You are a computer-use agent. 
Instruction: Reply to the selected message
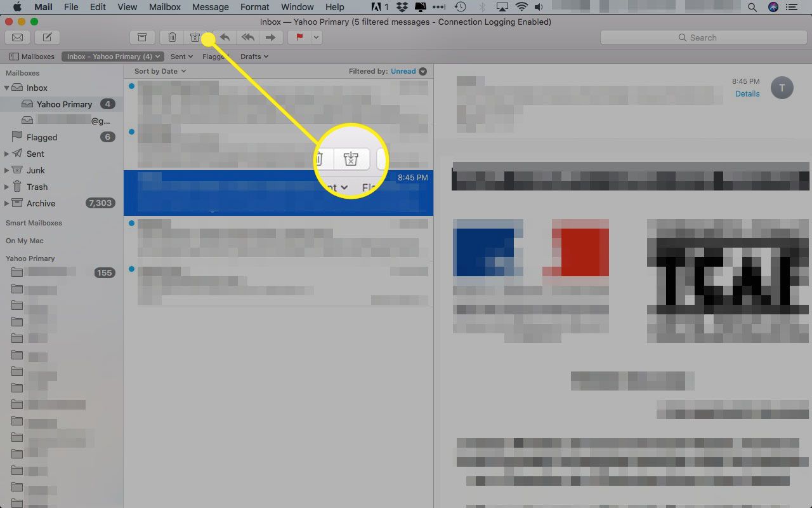225,37
